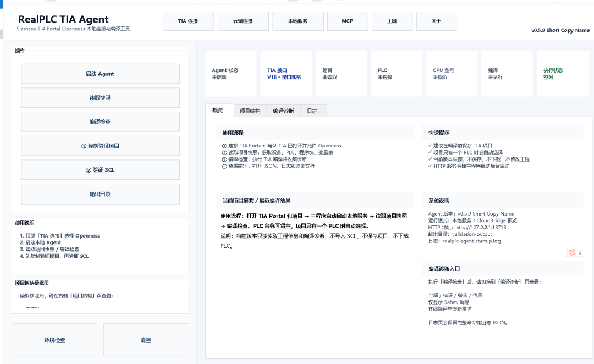
Task: Click the 环境检查 button
Action: (55, 340)
